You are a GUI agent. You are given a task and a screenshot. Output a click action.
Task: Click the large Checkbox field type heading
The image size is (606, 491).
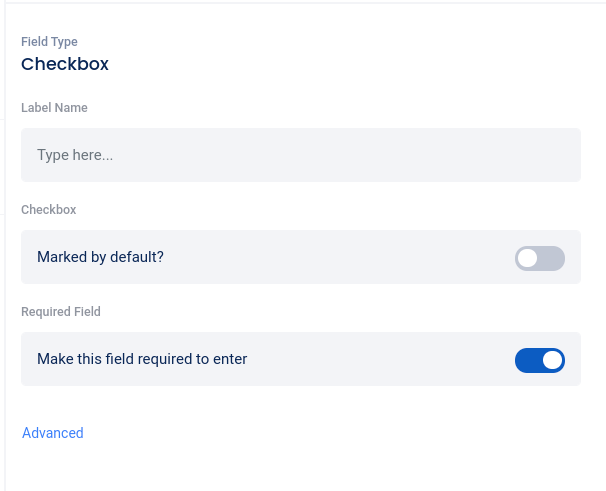(x=65, y=64)
